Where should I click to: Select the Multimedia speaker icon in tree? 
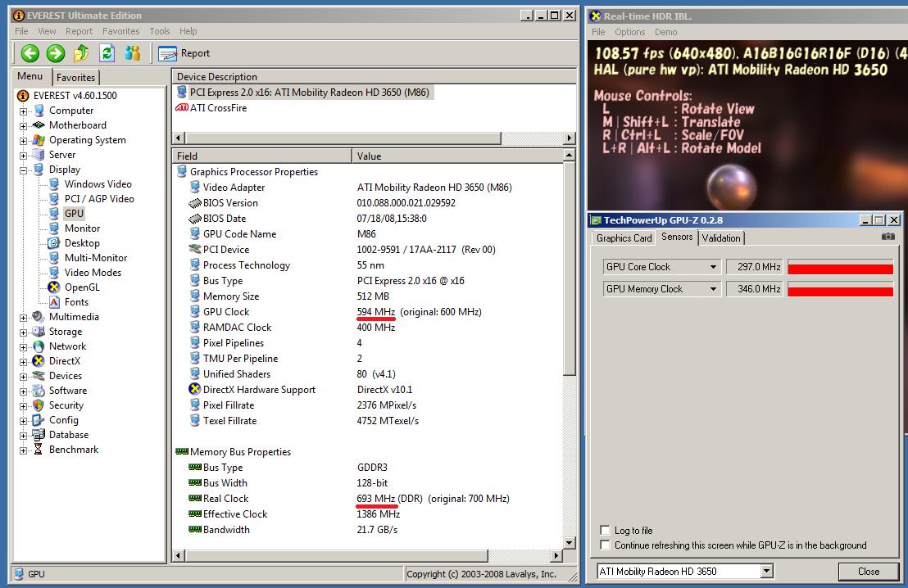click(39, 317)
